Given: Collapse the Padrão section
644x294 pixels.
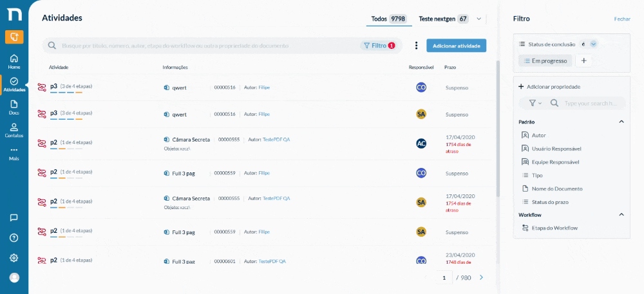Looking at the screenshot, I should [621, 122].
